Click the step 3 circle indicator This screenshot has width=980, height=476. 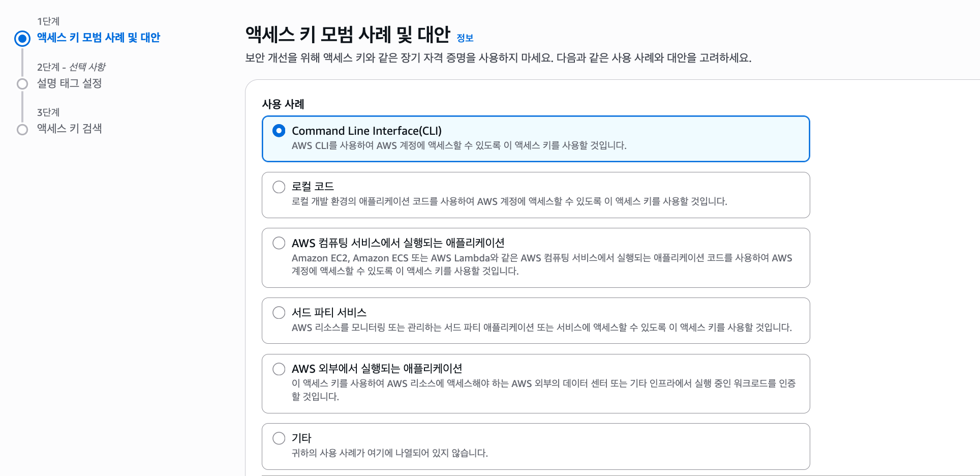22,130
